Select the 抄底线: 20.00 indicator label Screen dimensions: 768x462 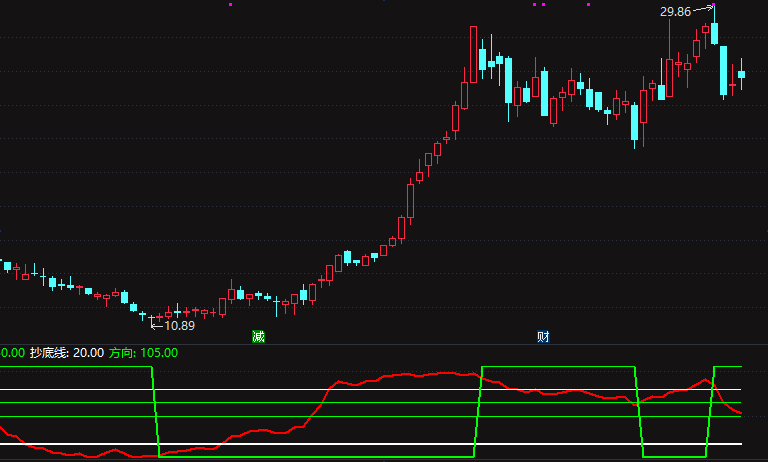click(x=67, y=353)
